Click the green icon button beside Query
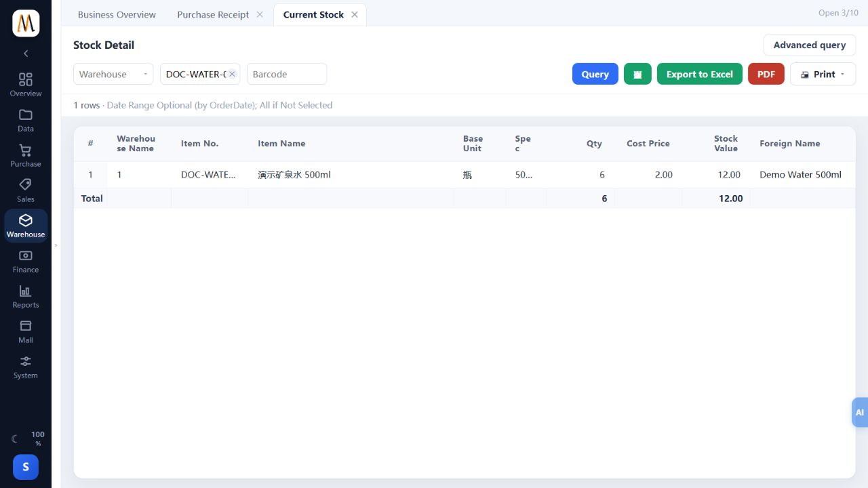Image resolution: width=868 pixels, height=488 pixels. 637,74
